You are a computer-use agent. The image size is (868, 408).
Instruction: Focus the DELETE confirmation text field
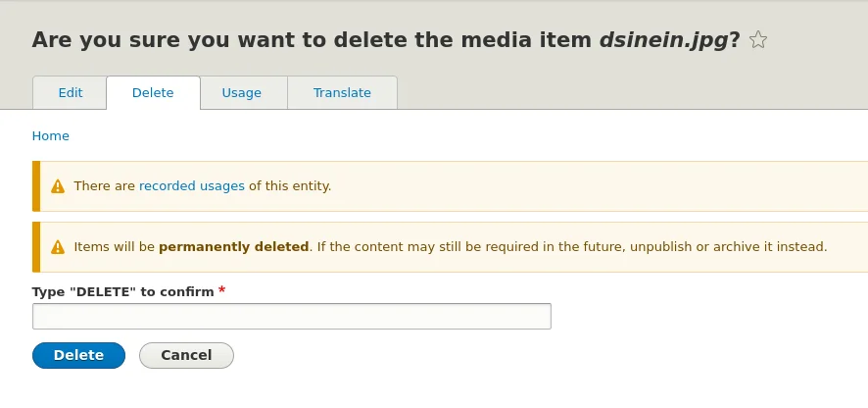point(292,316)
